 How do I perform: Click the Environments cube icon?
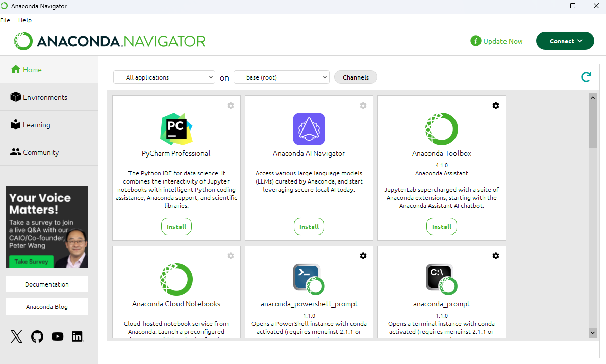[15, 97]
